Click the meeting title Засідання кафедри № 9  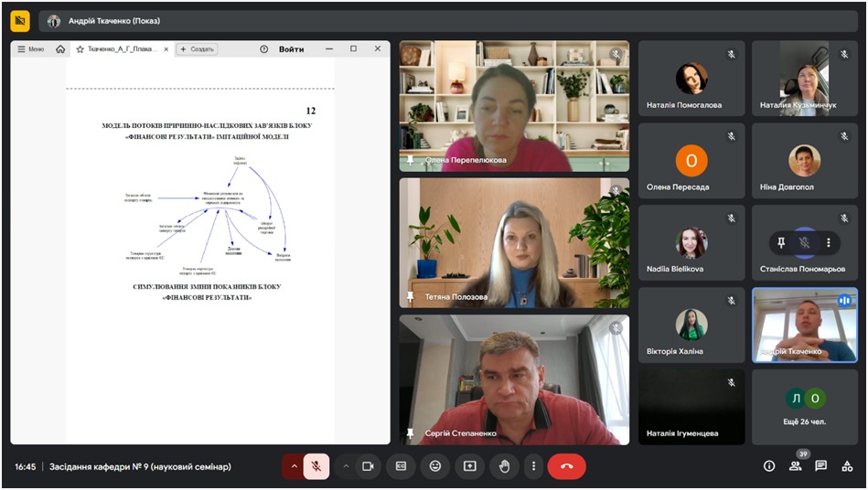(140, 467)
